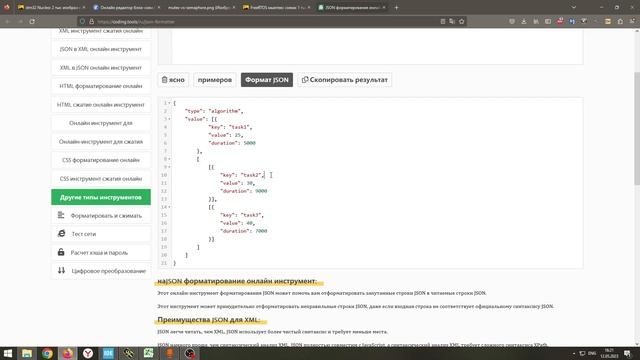This screenshot has height=360, width=640.
Task: Click the arrows icon beside Цифровое преобразование
Action: [61, 271]
